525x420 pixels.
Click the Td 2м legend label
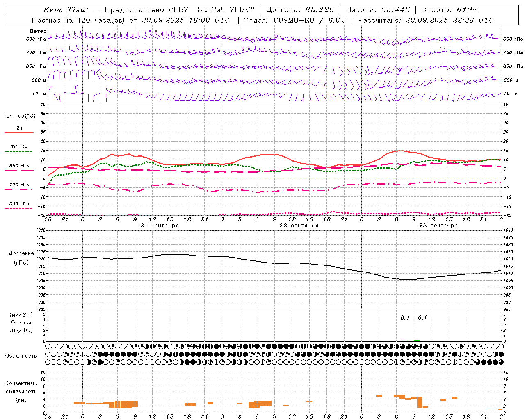[19, 147]
